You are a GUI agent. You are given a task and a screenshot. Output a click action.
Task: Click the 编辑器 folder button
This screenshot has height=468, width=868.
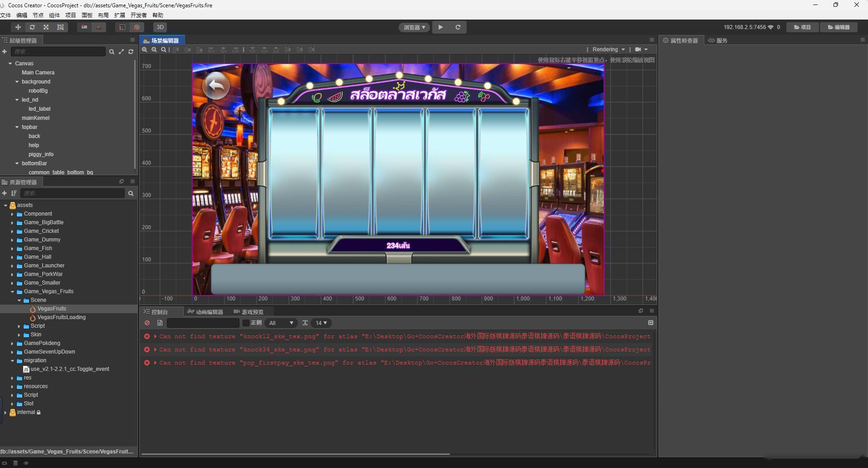tap(839, 27)
